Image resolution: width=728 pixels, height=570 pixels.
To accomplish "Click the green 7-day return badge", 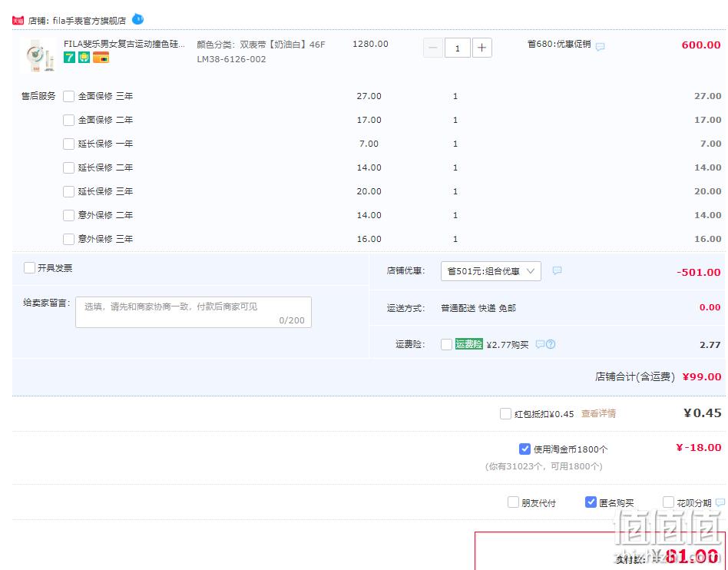I will coord(69,58).
